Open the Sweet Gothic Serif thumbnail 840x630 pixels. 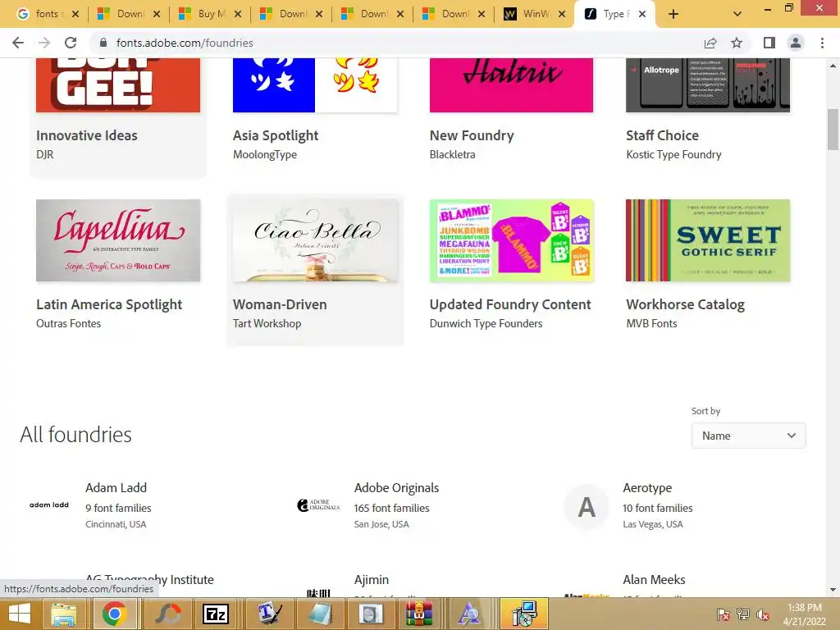coord(708,240)
